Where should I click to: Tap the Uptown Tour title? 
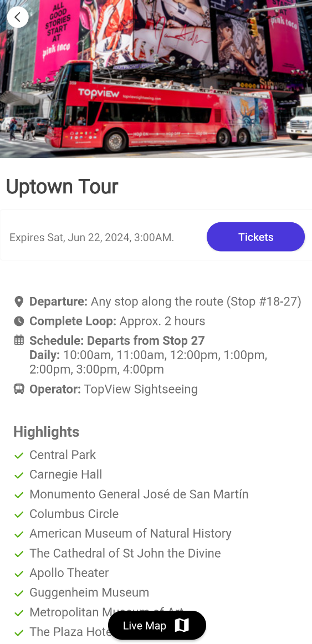(62, 187)
